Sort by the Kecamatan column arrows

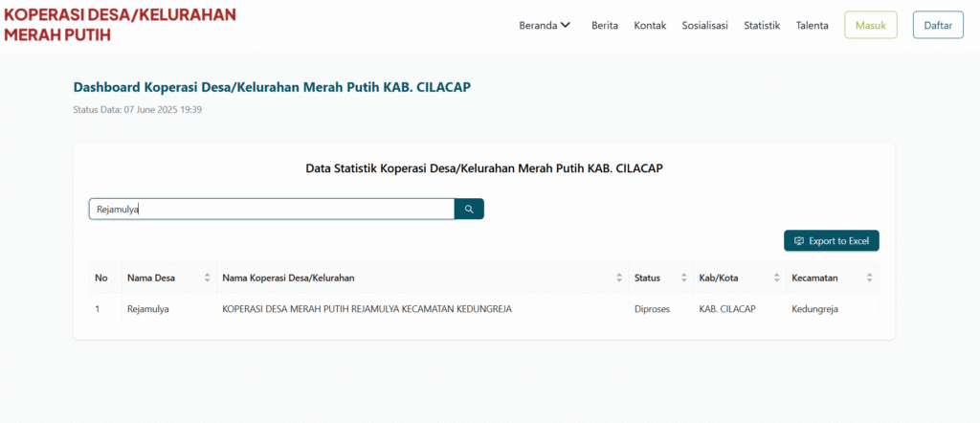pos(869,278)
